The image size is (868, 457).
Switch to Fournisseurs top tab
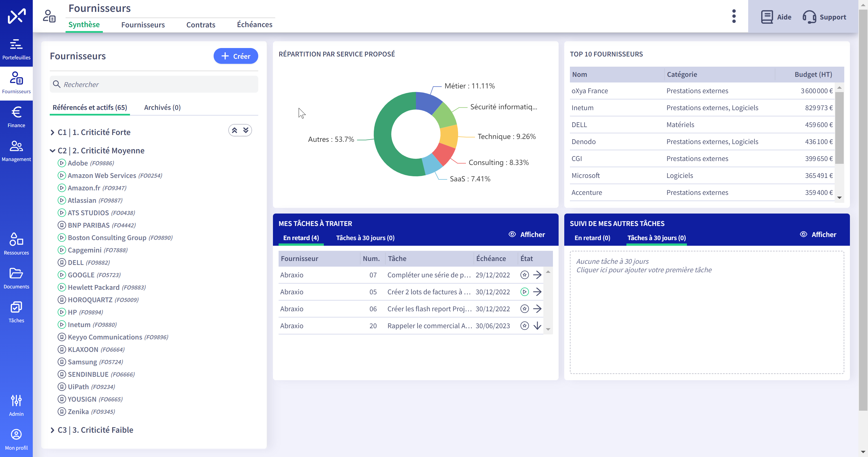pyautogui.click(x=143, y=25)
